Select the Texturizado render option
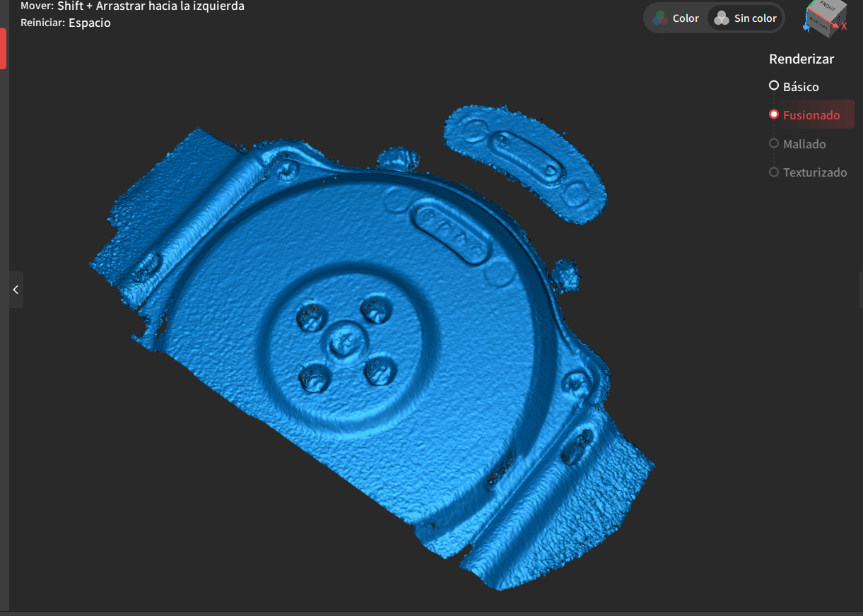 coord(808,172)
